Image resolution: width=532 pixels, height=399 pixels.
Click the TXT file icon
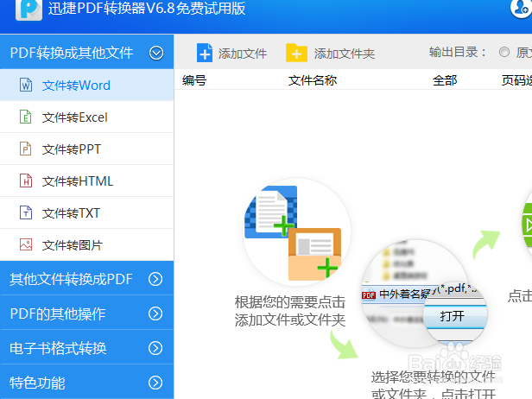pos(26,212)
